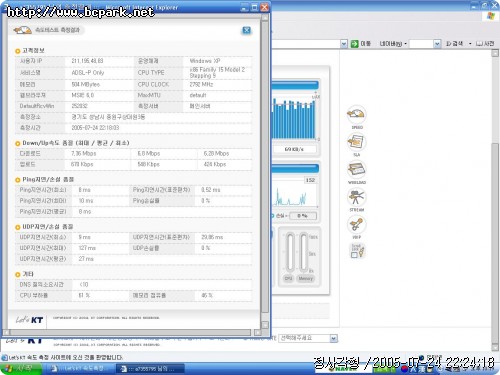The image size is (500, 375).
Task: Click the 0.52 ms ping deviation value
Action: [211, 190]
